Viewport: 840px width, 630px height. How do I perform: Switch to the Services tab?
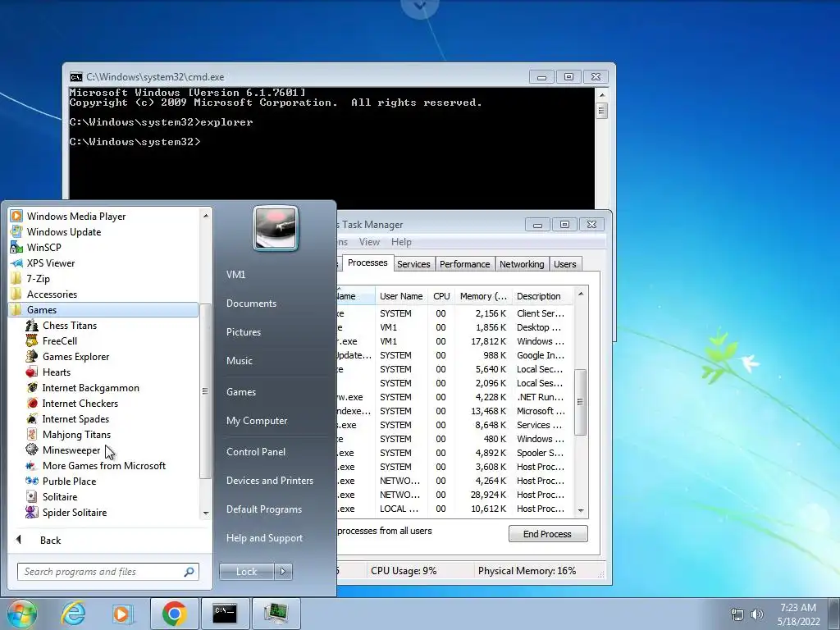point(413,264)
